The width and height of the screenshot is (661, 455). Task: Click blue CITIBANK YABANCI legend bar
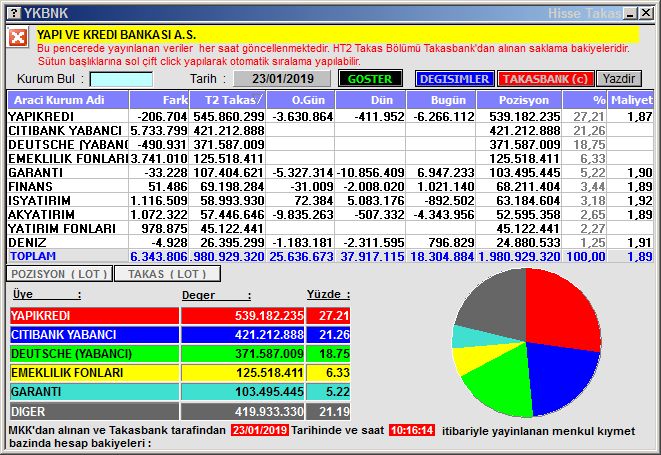94,335
